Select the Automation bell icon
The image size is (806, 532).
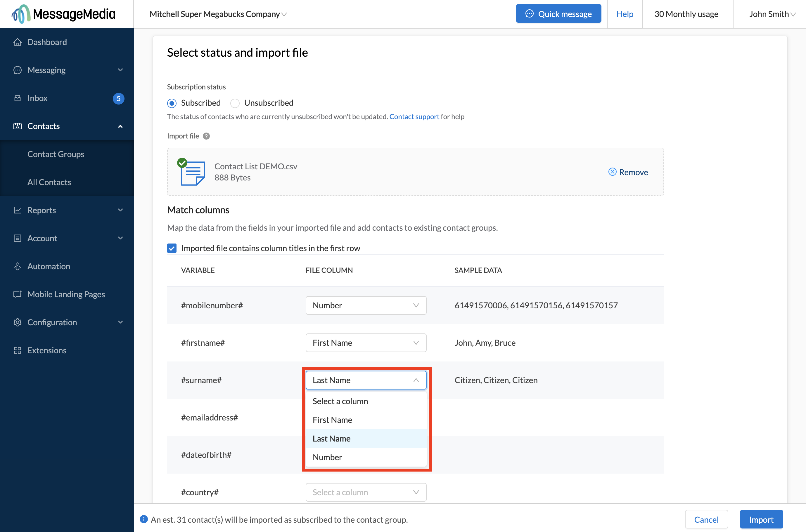click(18, 266)
